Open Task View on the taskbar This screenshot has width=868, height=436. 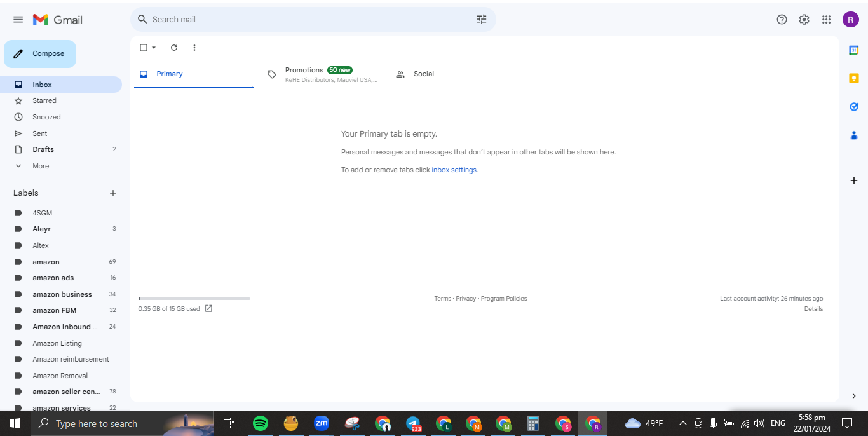coord(229,423)
